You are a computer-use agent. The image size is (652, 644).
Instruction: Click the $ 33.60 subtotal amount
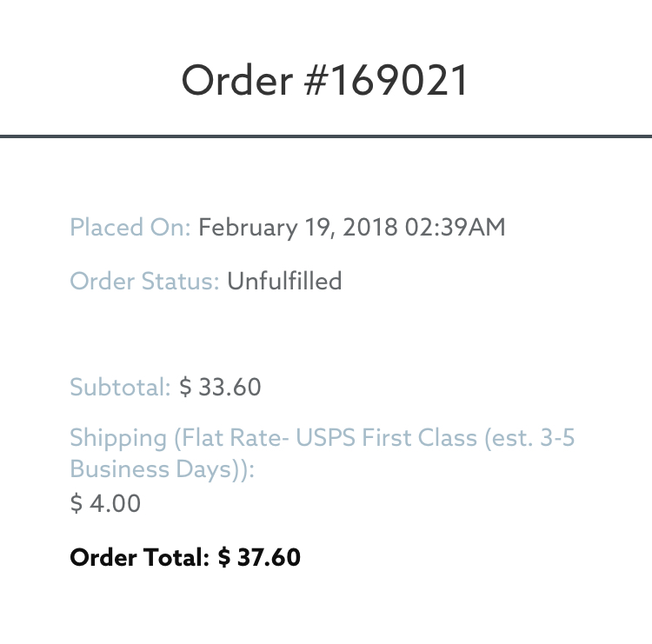pos(220,387)
